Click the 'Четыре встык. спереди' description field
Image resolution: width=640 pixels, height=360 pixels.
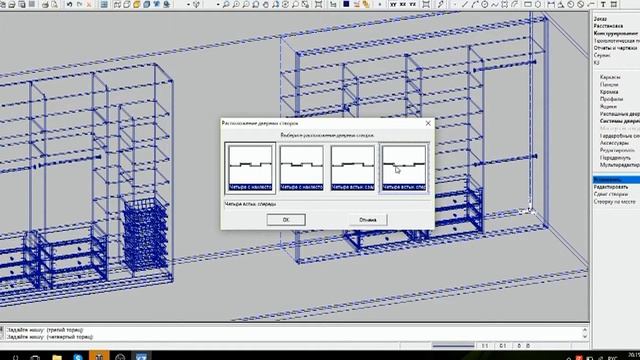328,204
